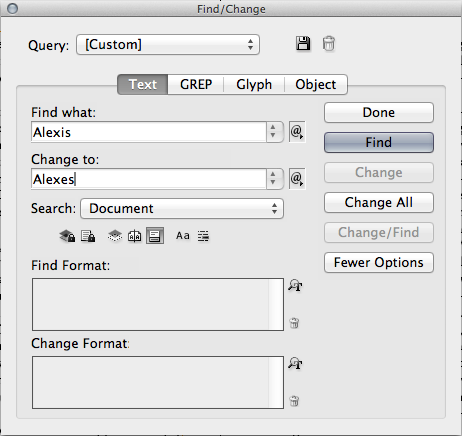Switch to the GREP tab
The width and height of the screenshot is (462, 436).
tap(196, 84)
